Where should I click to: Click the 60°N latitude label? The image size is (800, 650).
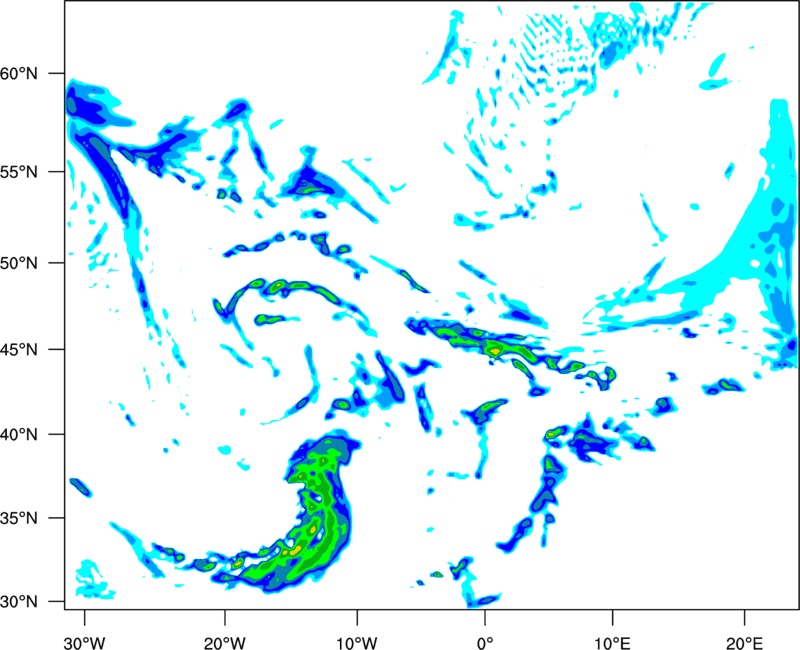coord(19,73)
